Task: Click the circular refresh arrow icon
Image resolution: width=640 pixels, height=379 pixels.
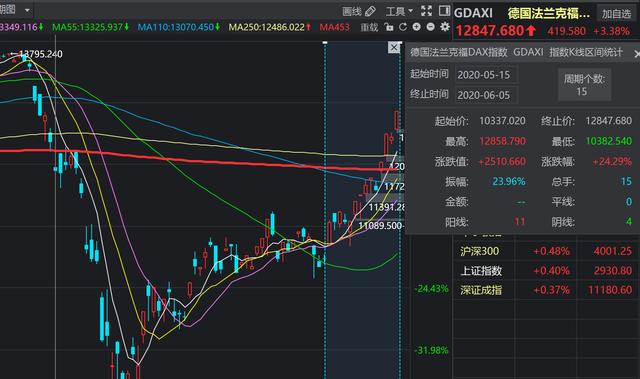Action: [403, 27]
